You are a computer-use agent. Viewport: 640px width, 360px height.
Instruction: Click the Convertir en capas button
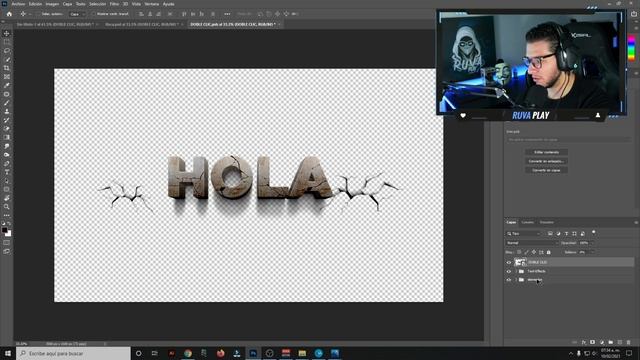546,170
